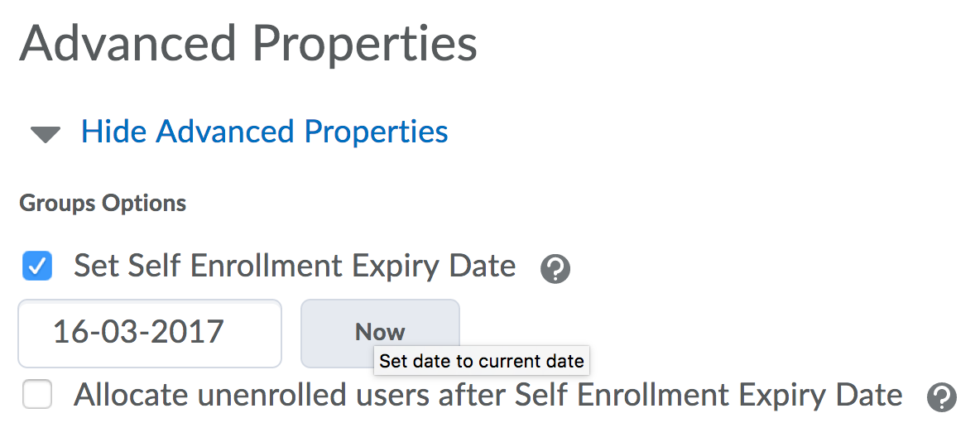Viewport: 980px width, 442px height.
Task: Click the Set date to current date tooltip
Action: pos(482,361)
